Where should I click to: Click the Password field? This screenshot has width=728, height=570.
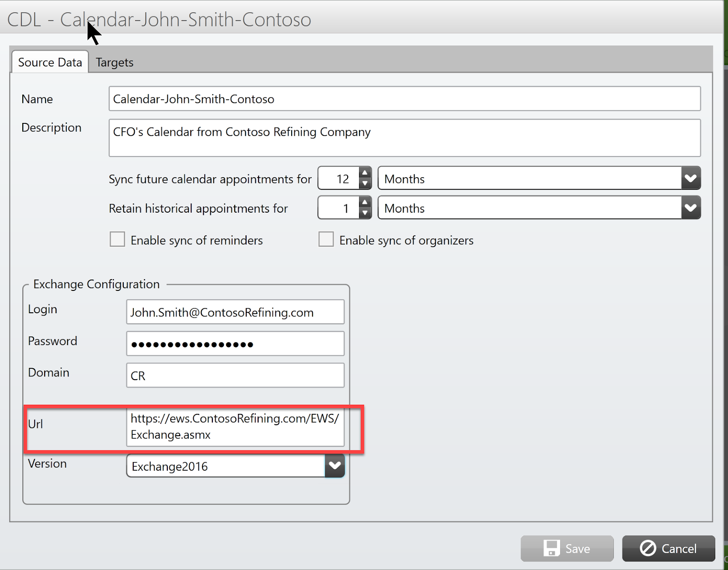(235, 344)
